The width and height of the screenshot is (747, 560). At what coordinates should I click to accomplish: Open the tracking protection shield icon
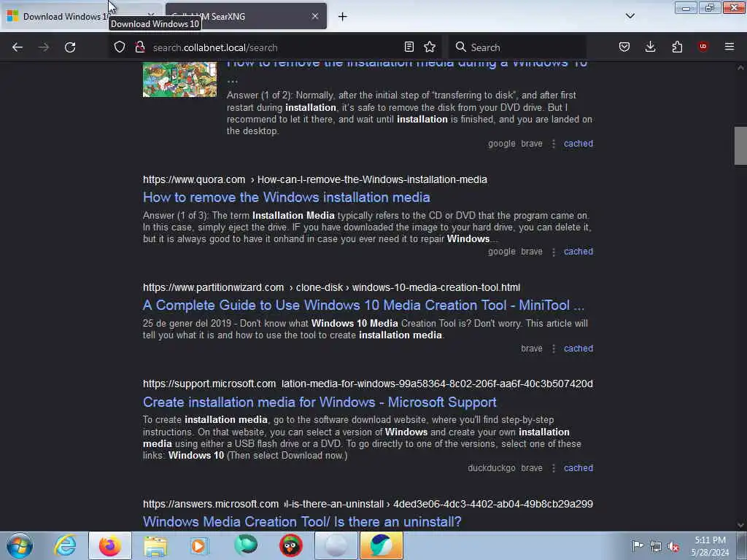(120, 47)
